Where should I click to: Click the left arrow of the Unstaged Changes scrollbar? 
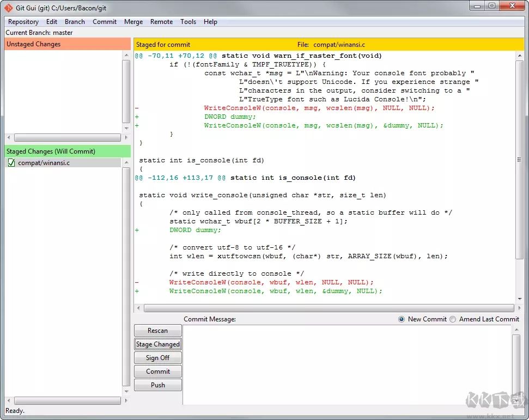pyautogui.click(x=9, y=137)
